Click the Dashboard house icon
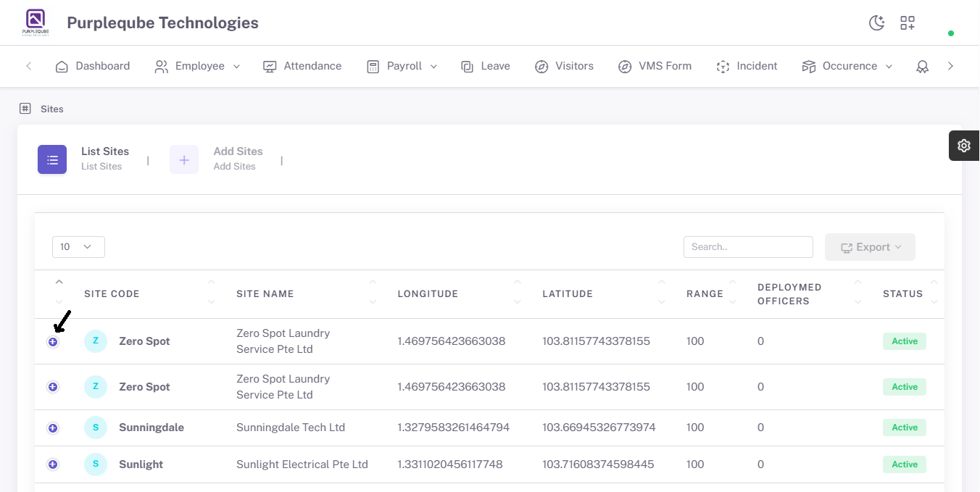The height and width of the screenshot is (492, 980). [x=62, y=67]
